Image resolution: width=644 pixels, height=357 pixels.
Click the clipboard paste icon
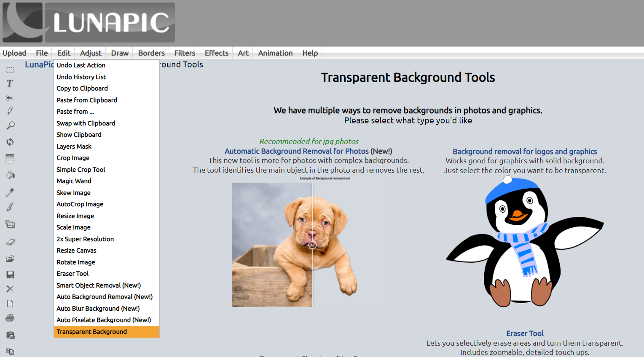(x=10, y=335)
